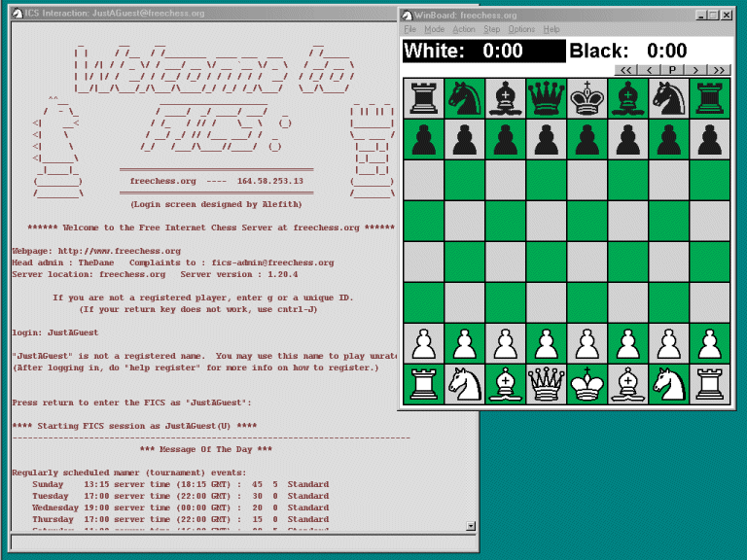Jump to game start with << button
Viewport: 747px width, 560px height.
[626, 70]
